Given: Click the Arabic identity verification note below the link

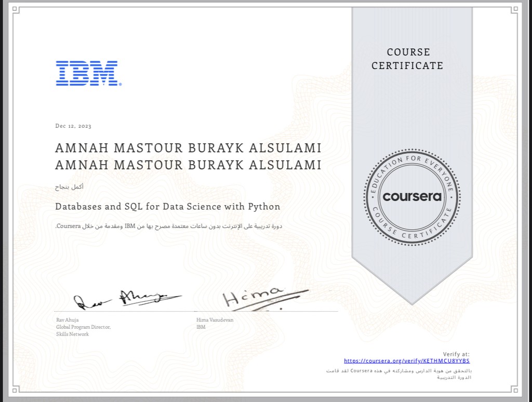Looking at the screenshot, I should tap(398, 374).
